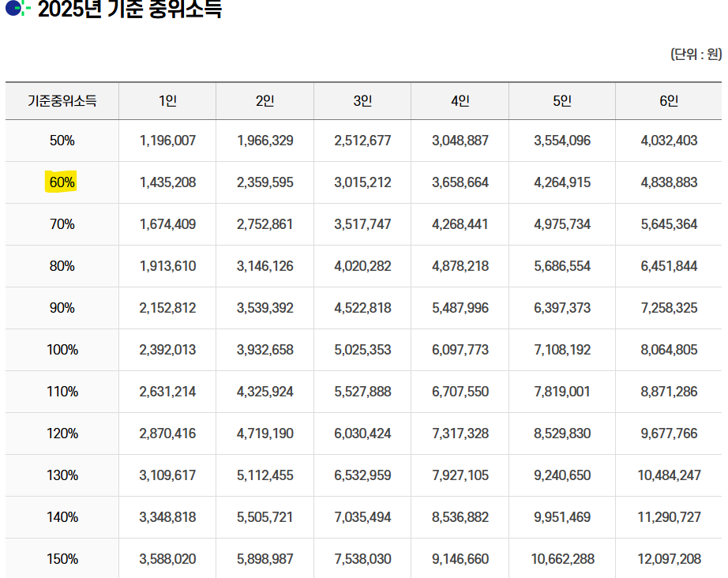Select the 80% row label

coord(62,266)
